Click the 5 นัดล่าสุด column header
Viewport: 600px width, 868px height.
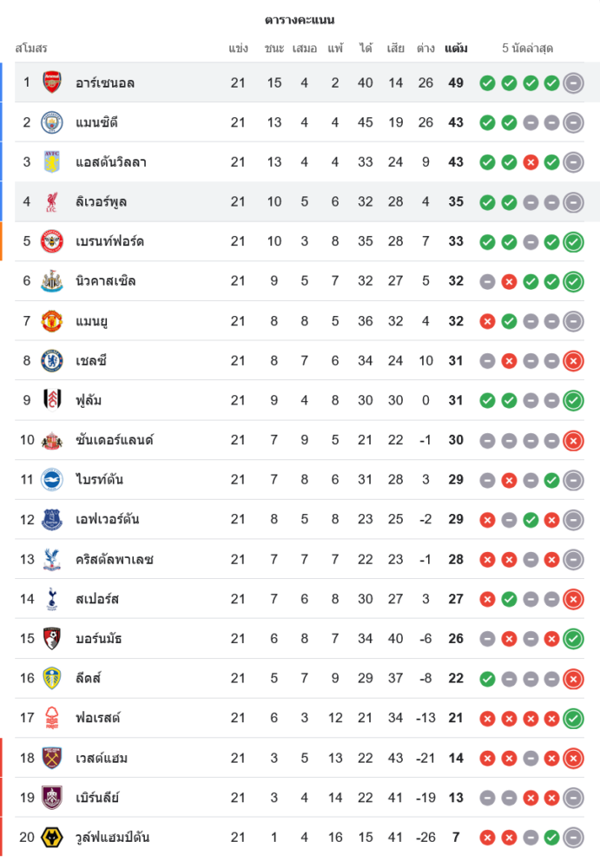pos(527,49)
